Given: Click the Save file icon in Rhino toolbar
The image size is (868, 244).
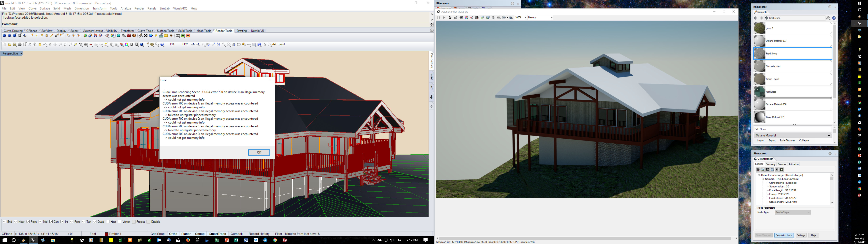Looking at the screenshot, I should pos(14,45).
